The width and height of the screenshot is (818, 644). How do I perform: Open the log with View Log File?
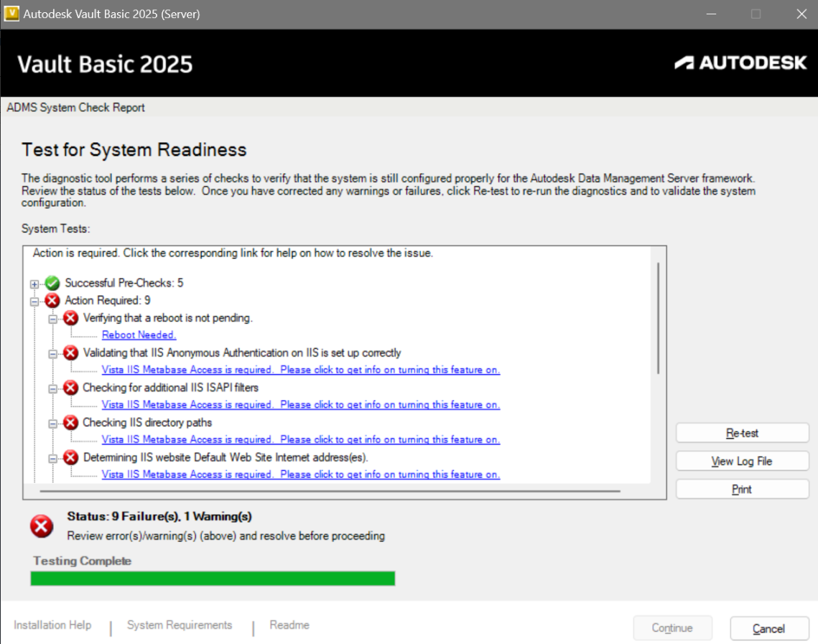pyautogui.click(x=742, y=461)
